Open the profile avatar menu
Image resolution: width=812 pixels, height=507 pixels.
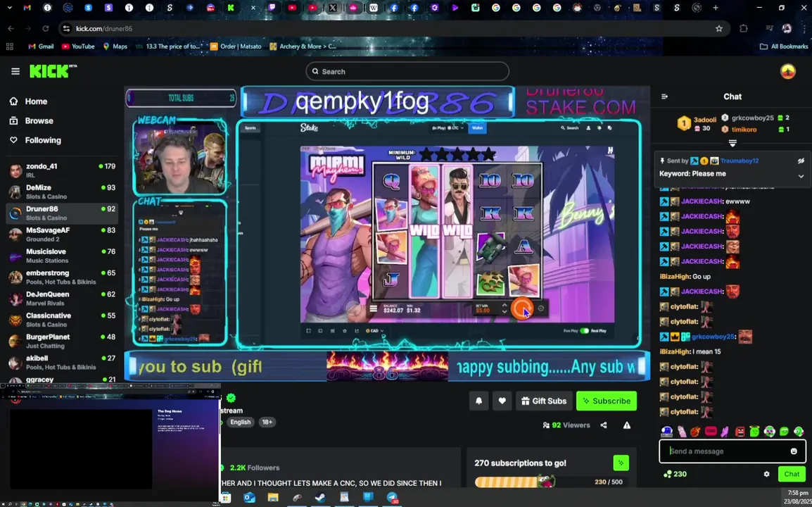tap(787, 71)
